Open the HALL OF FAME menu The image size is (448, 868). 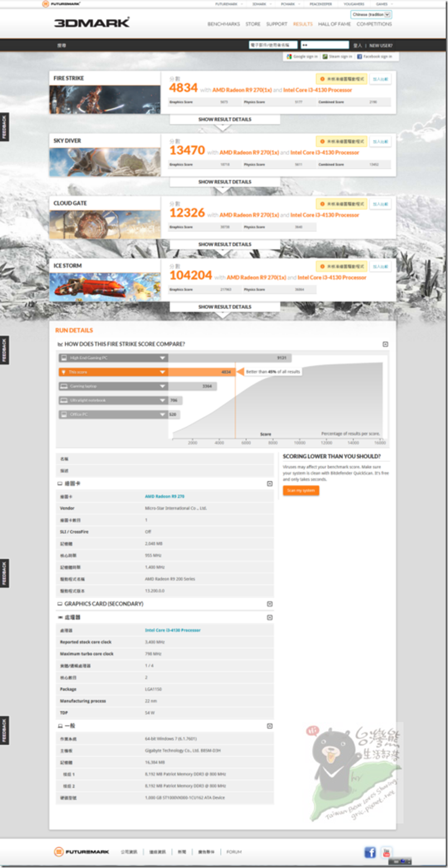point(334,24)
